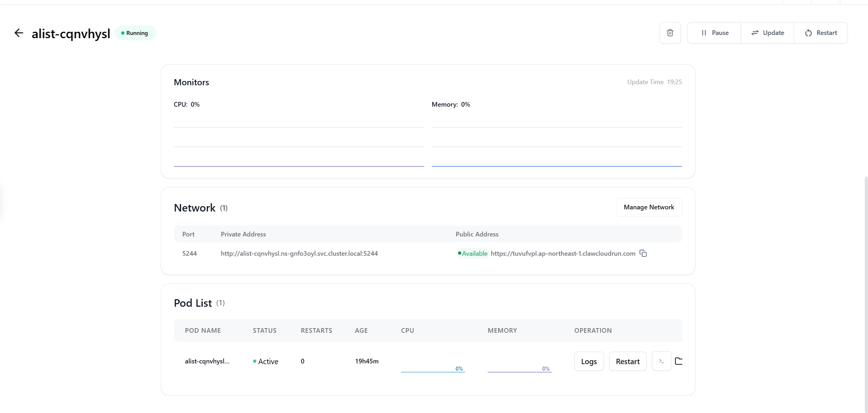Click the Running status badge

[135, 33]
